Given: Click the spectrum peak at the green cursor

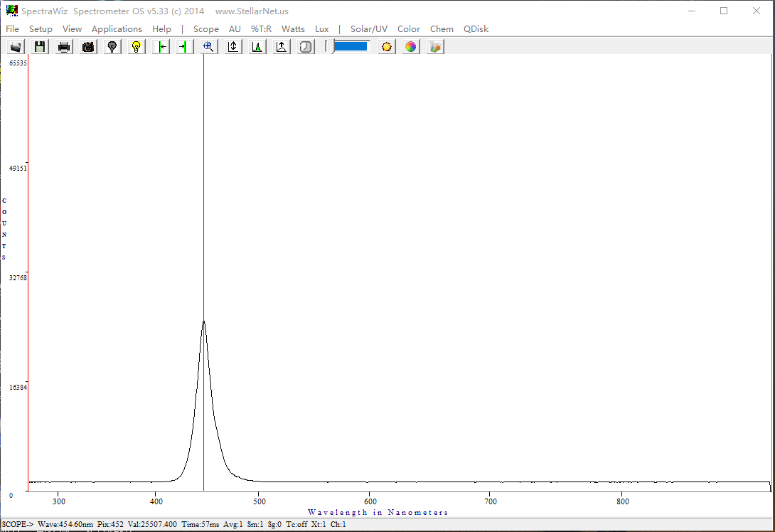Looking at the screenshot, I should (x=204, y=321).
